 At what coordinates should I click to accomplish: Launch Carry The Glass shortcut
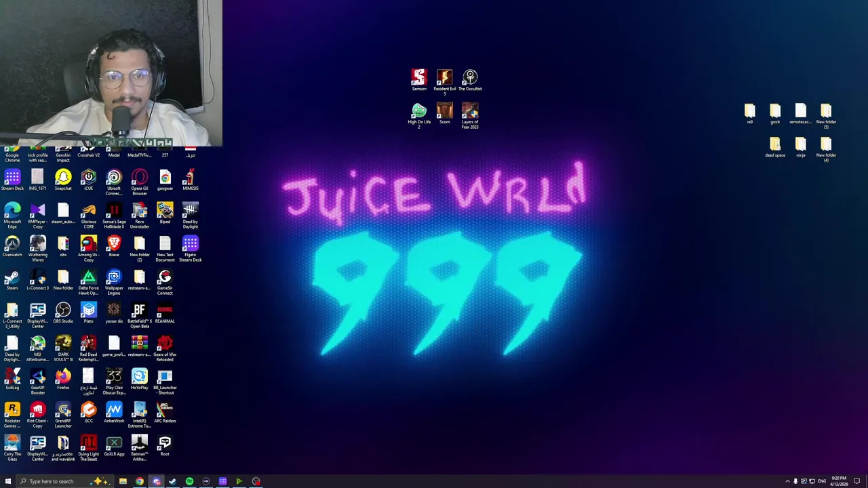point(12,448)
